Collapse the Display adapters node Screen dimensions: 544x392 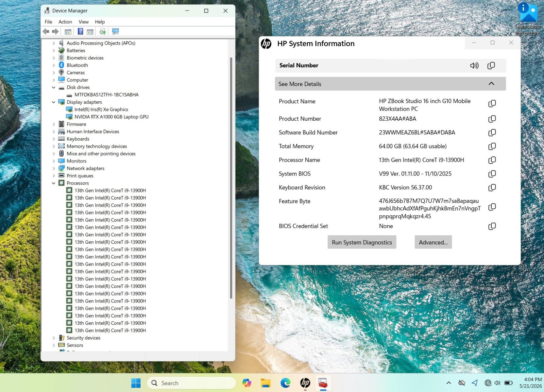point(53,102)
